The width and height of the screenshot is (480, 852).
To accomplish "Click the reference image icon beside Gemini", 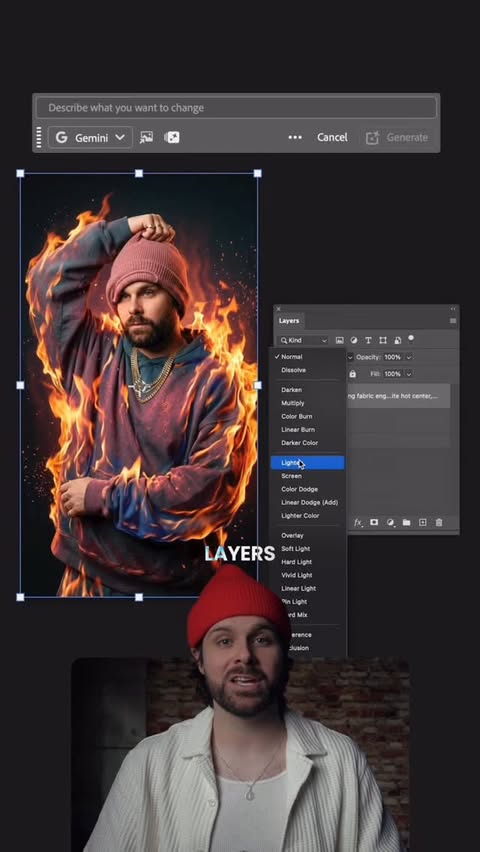I will pos(146,137).
